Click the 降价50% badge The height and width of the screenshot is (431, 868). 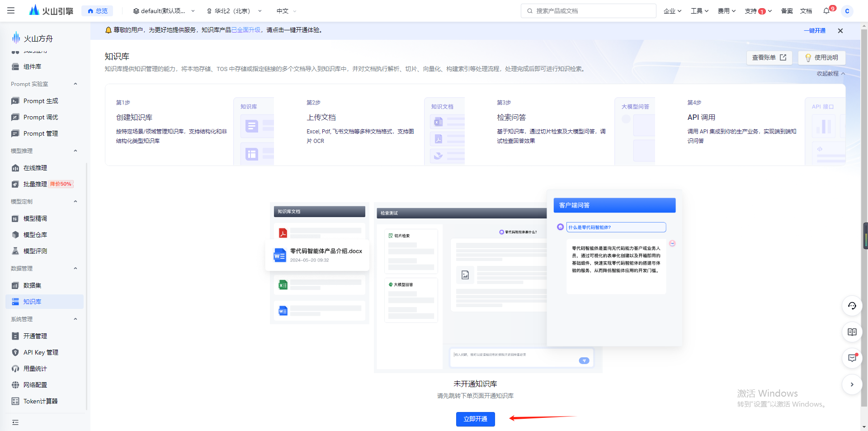(x=61, y=184)
